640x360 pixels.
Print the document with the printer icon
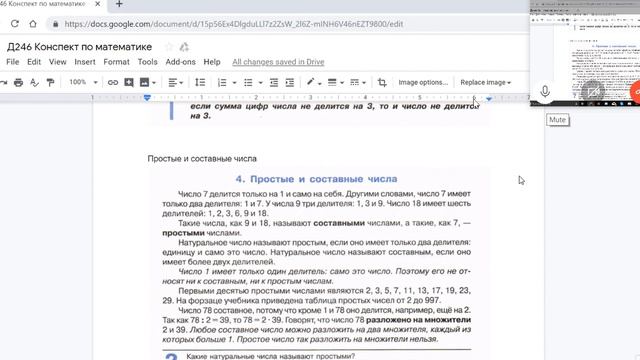[x=18, y=82]
